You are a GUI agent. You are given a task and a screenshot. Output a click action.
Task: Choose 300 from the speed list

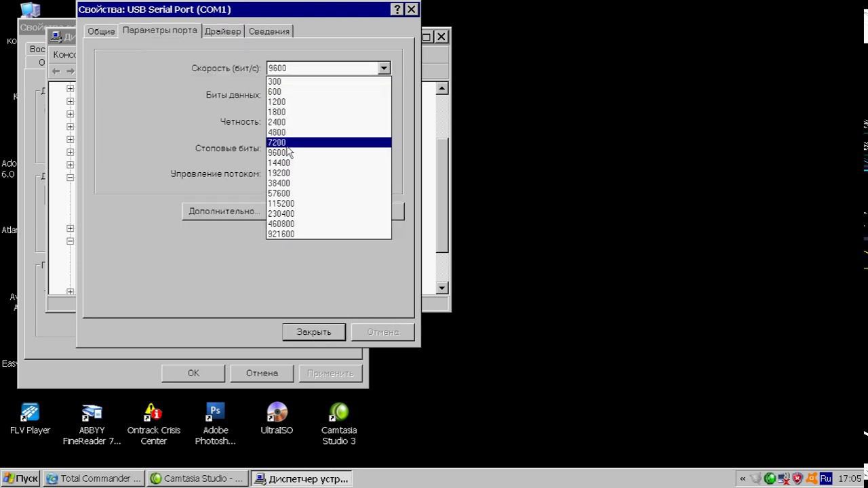coord(329,81)
